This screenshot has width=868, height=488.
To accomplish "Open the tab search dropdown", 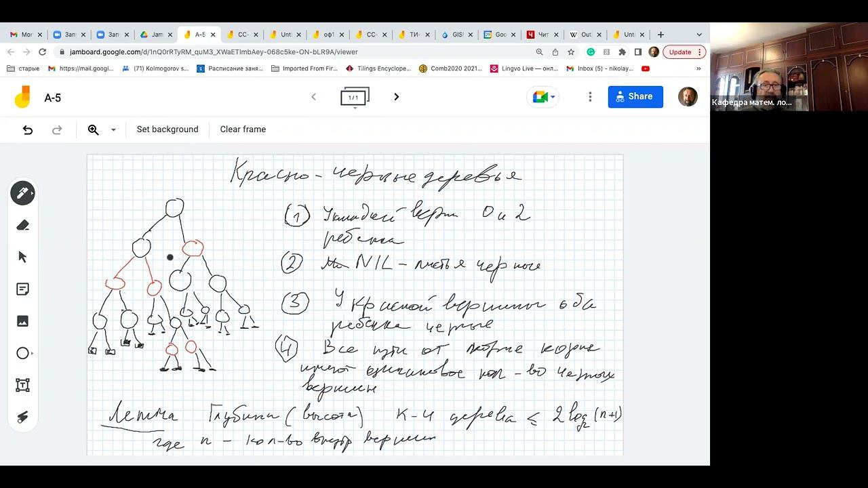I will coord(699,35).
